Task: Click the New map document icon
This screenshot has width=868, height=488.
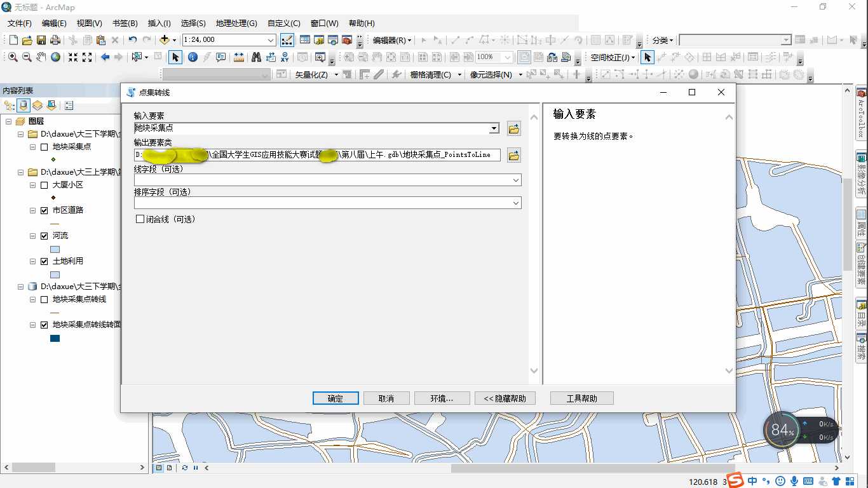Action: coord(13,40)
